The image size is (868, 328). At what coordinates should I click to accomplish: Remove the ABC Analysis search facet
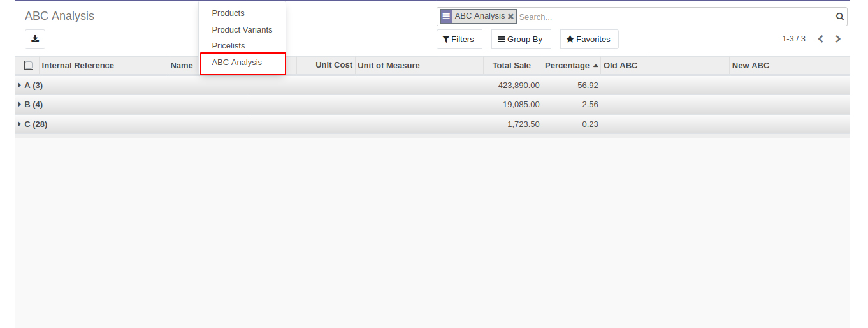coord(510,17)
